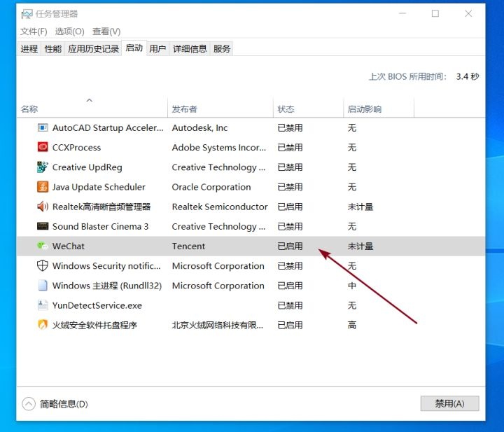
Task: Click 中 impact in the Rundll32 row
Action: [352, 286]
